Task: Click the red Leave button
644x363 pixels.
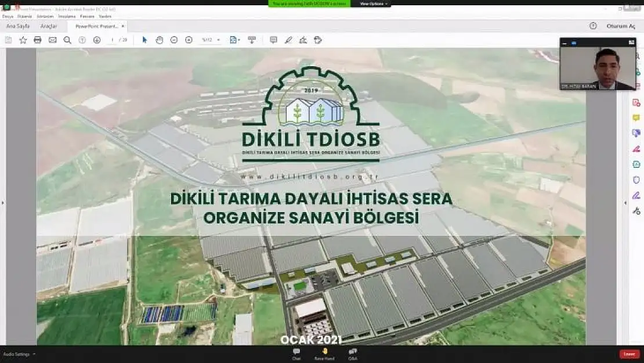Action: [629, 354]
